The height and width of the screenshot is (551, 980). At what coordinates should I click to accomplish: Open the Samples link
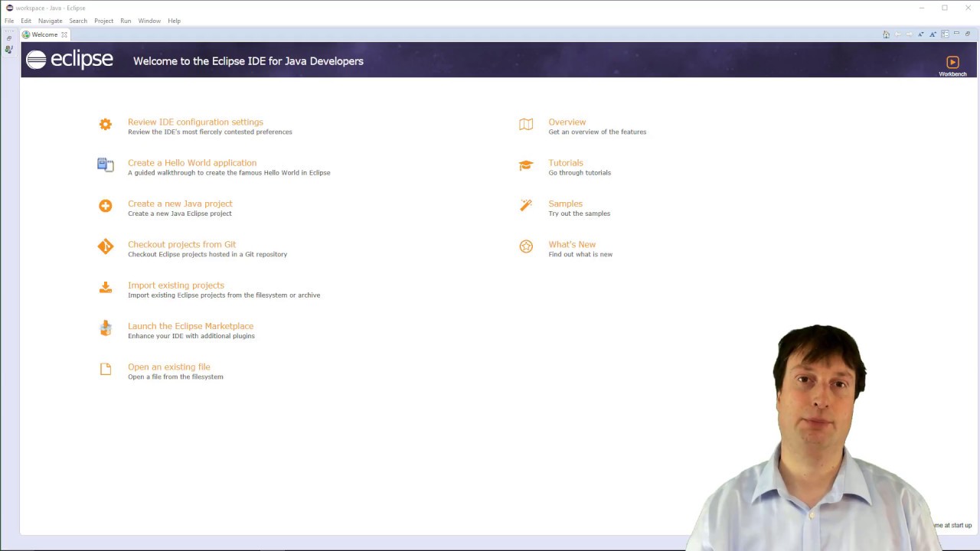566,204
